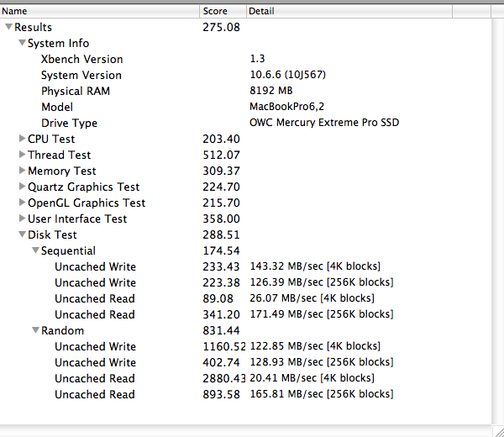Click the Sequential score 174.54

(221, 250)
